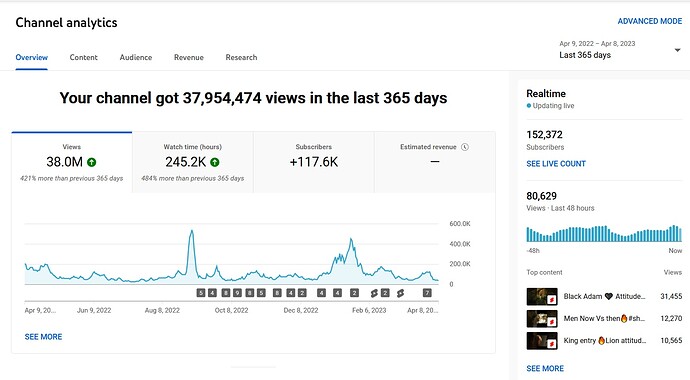690x380 pixels.
Task: Click SEE MORE under the views chart
Action: (x=43, y=337)
